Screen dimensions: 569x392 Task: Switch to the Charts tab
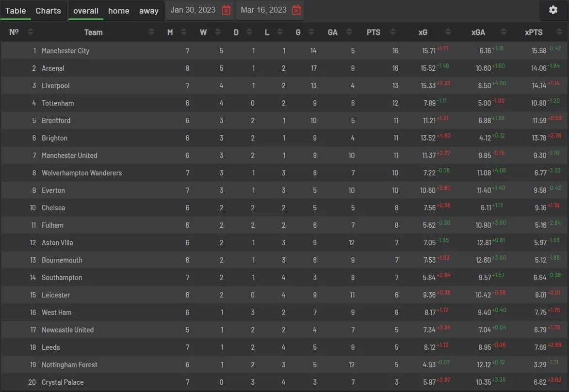tap(49, 11)
